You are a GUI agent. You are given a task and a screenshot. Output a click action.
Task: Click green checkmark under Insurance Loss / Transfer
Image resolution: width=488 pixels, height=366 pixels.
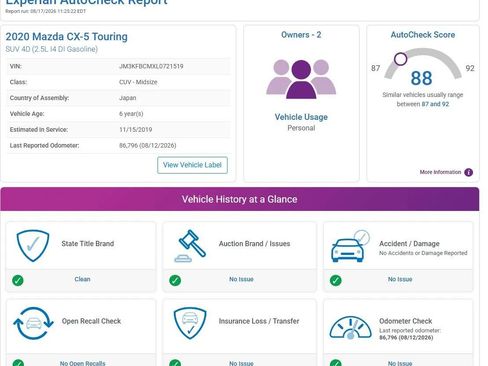175,363
